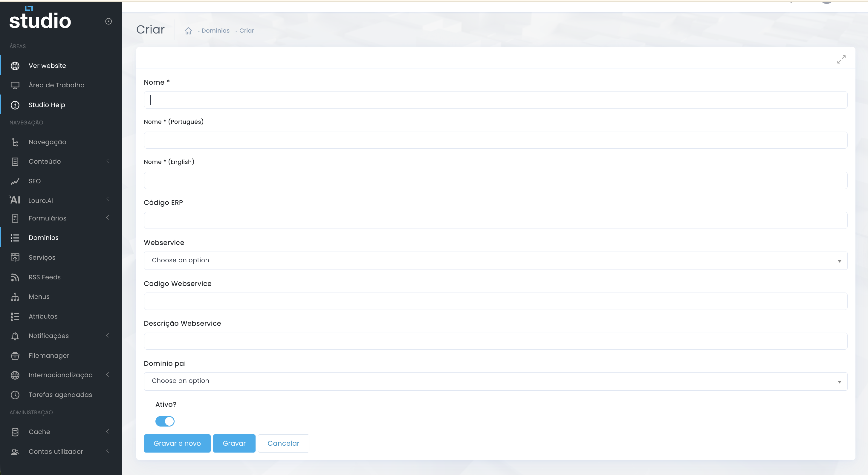Open the Serviços sidebar icon
868x475 pixels.
tap(15, 257)
